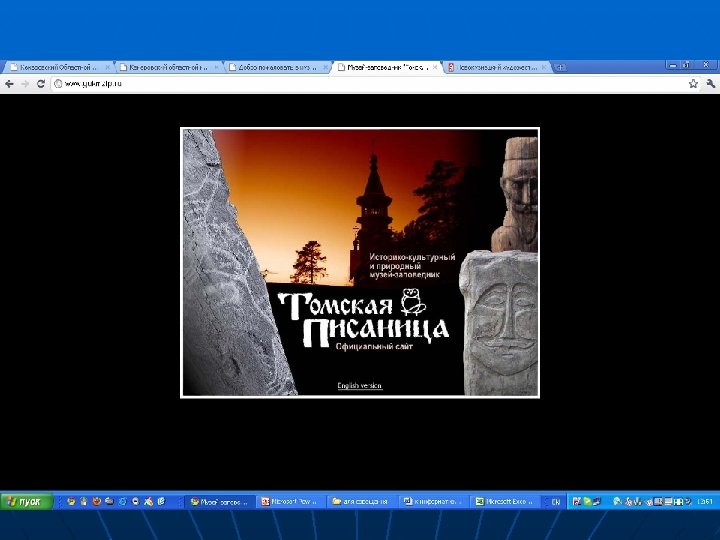The width and height of the screenshot is (720, 540).
Task: Click the Официальный сайт caption
Action: click(374, 347)
